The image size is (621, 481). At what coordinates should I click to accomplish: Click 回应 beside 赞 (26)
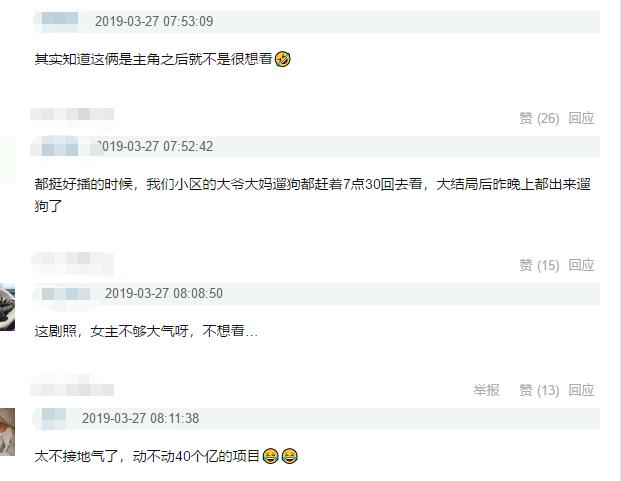(581, 118)
